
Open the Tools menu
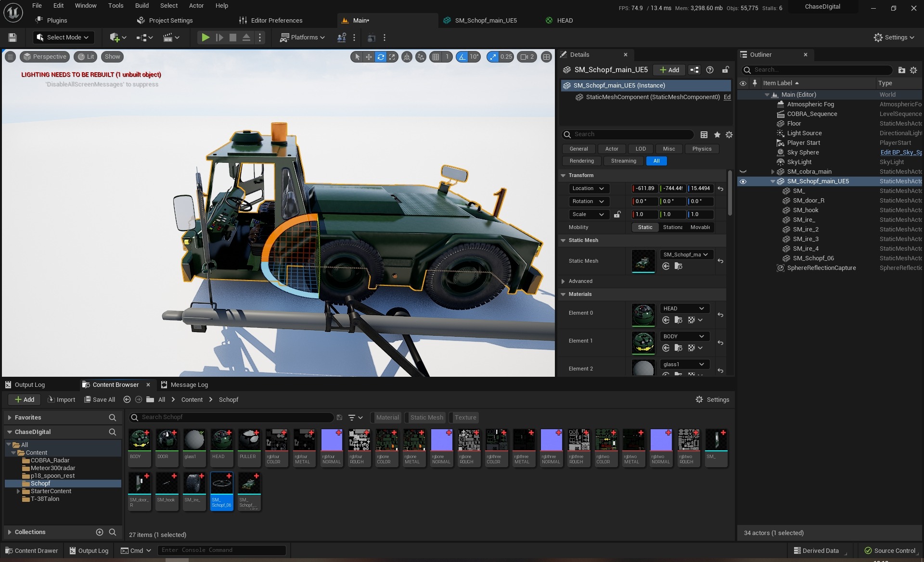click(115, 6)
